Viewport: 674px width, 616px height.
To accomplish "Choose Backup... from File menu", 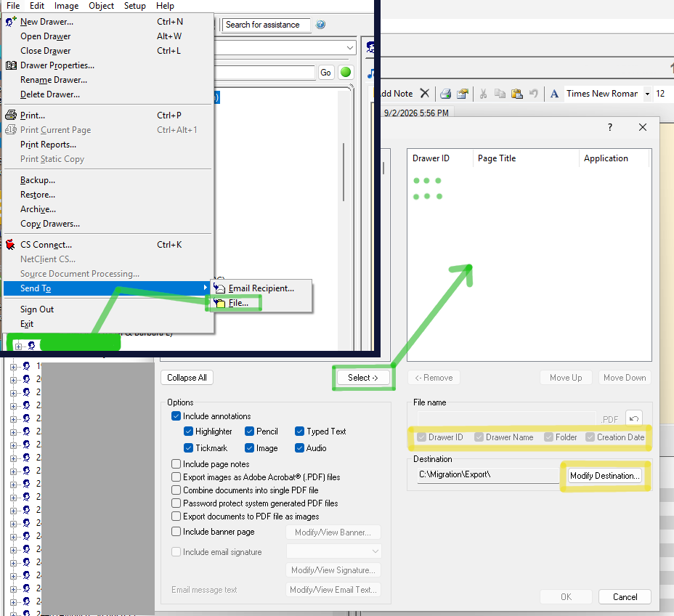I will pos(108,180).
